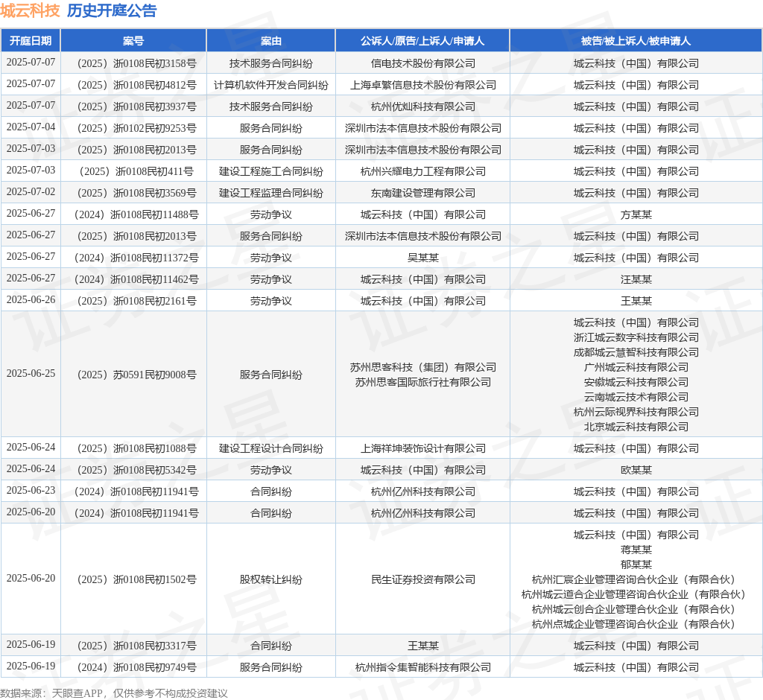Screen dimensions: 763x700
Task: Select case number '浙0108民初3937号'
Action: pyautogui.click(x=155, y=107)
